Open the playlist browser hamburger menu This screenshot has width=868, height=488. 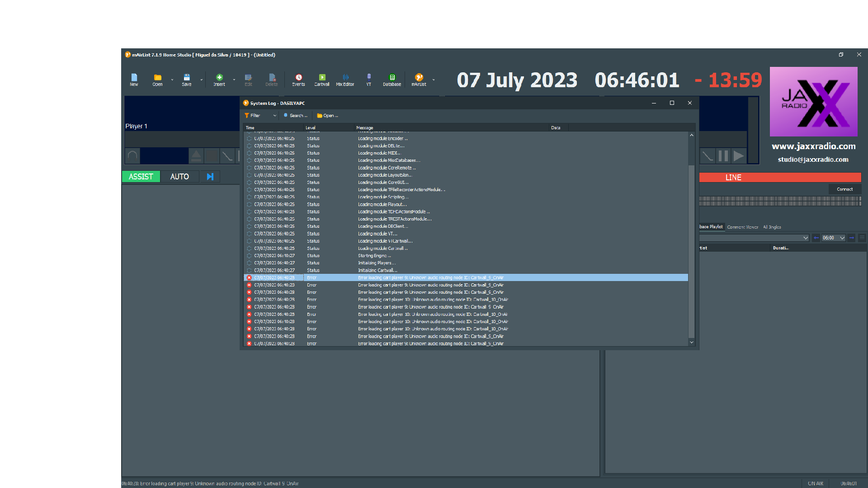point(862,238)
